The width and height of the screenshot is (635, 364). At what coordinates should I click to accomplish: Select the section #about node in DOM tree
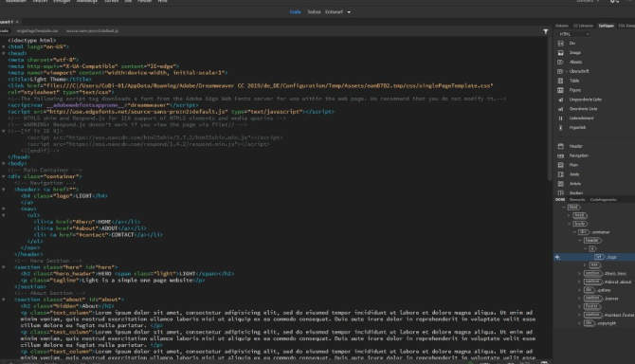coord(608,282)
